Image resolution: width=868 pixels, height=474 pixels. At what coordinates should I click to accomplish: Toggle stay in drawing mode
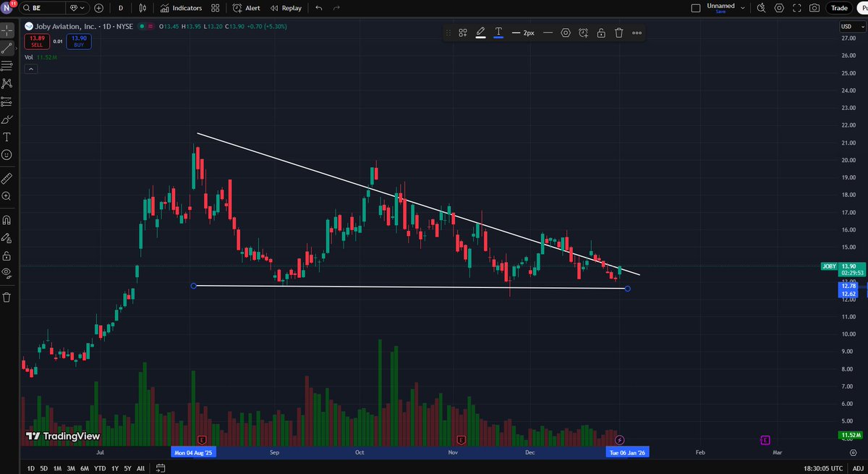7,237
